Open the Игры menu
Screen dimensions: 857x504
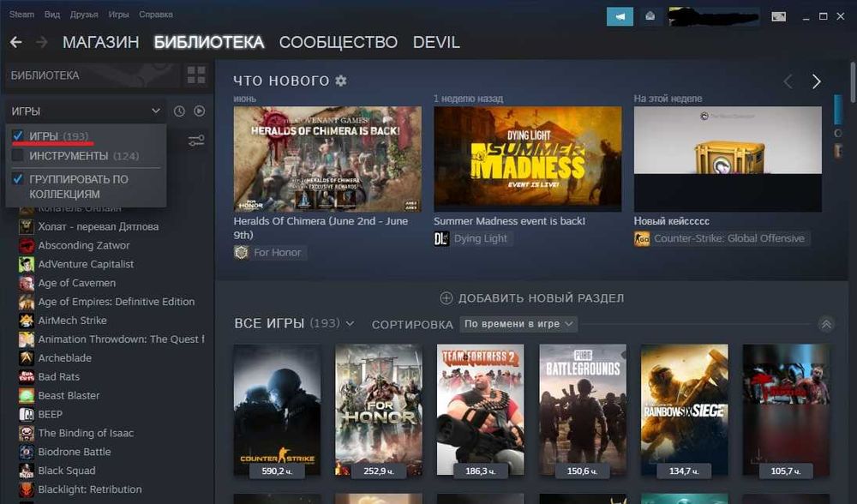118,15
